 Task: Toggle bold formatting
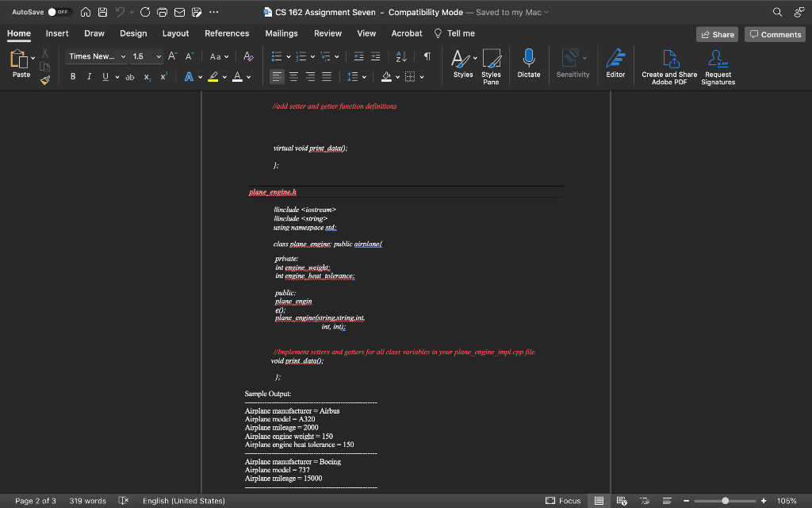coord(72,76)
